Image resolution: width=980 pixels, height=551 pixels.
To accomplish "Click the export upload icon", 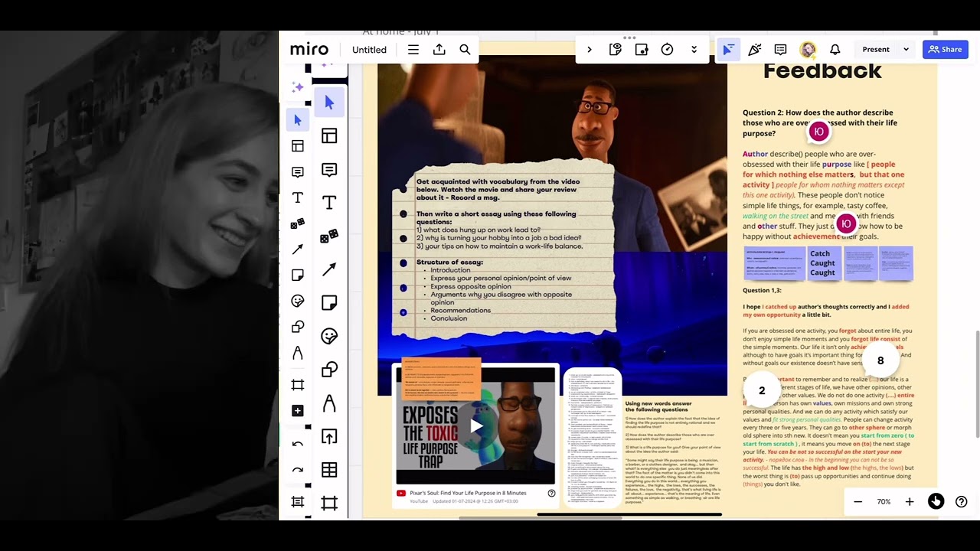I will 439,50.
